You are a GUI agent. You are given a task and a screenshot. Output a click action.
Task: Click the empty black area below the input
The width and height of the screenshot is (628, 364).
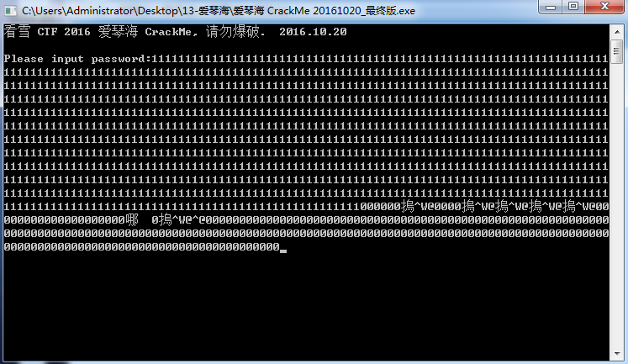[306, 304]
